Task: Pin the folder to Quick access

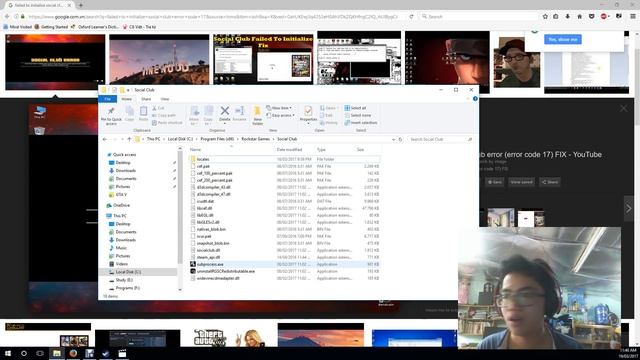Action: (x=111, y=116)
